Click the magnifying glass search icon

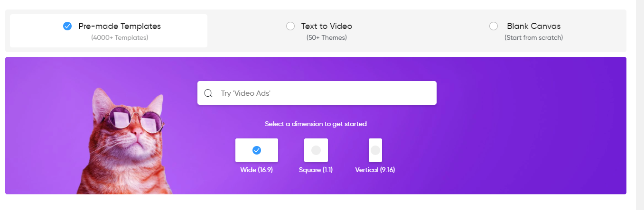tap(208, 93)
